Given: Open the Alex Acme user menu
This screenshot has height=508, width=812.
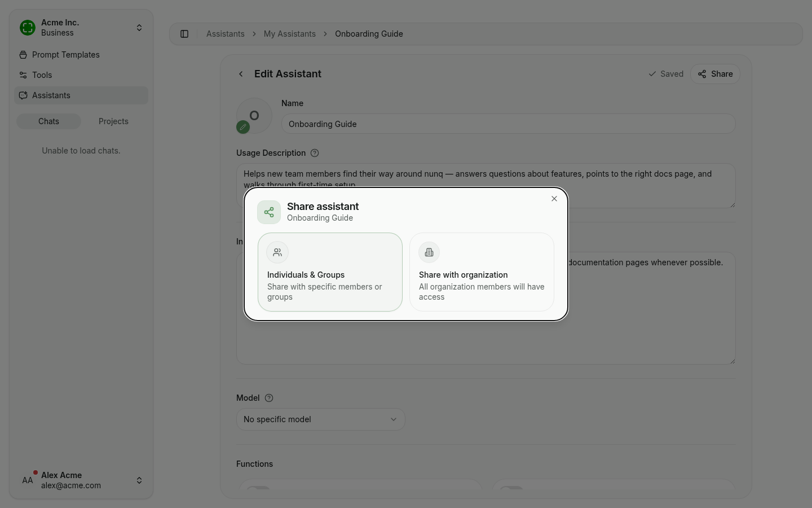Looking at the screenshot, I should point(81,480).
